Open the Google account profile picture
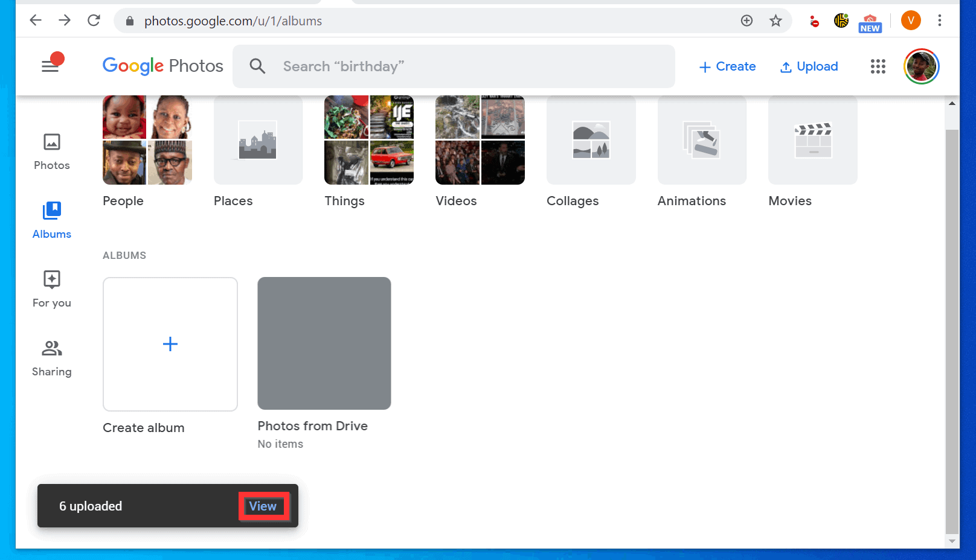The height and width of the screenshot is (560, 976). tap(921, 66)
